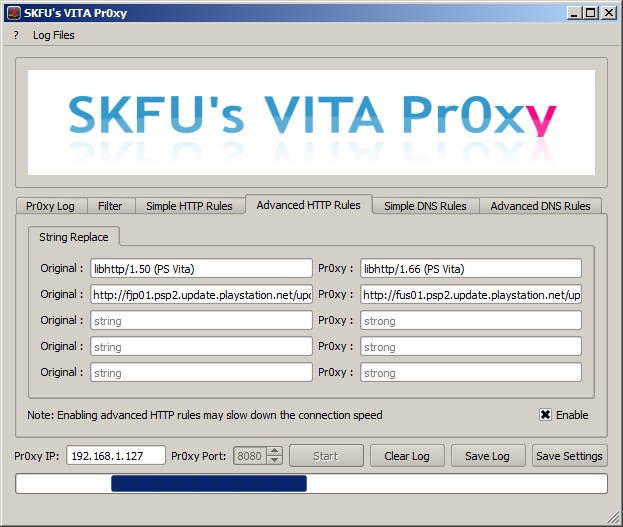Click the window resize grip corner
The width and height of the screenshot is (623, 527).
614,518
